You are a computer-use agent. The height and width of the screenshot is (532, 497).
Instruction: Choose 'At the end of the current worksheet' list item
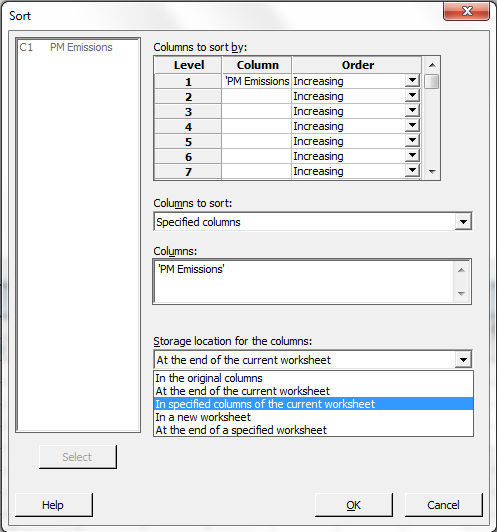[313, 391]
